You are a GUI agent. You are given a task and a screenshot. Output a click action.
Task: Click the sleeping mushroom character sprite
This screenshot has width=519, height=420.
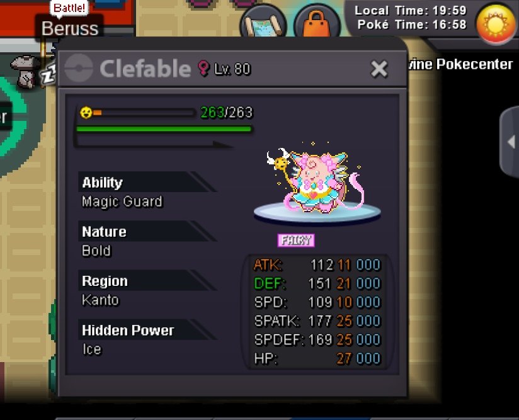coord(26,72)
